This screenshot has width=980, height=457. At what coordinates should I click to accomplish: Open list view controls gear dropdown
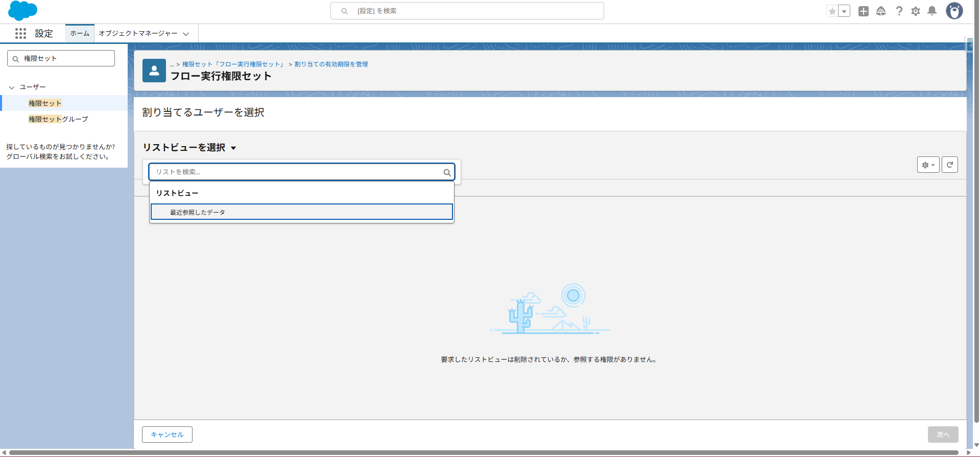(x=928, y=165)
